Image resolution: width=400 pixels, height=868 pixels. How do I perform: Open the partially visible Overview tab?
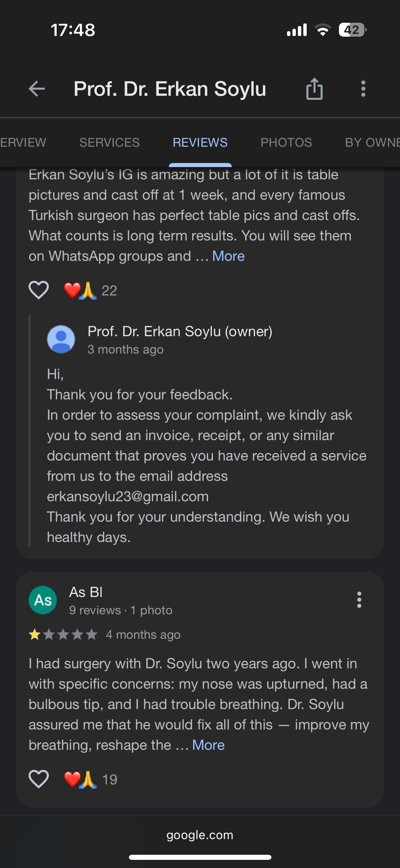(23, 143)
